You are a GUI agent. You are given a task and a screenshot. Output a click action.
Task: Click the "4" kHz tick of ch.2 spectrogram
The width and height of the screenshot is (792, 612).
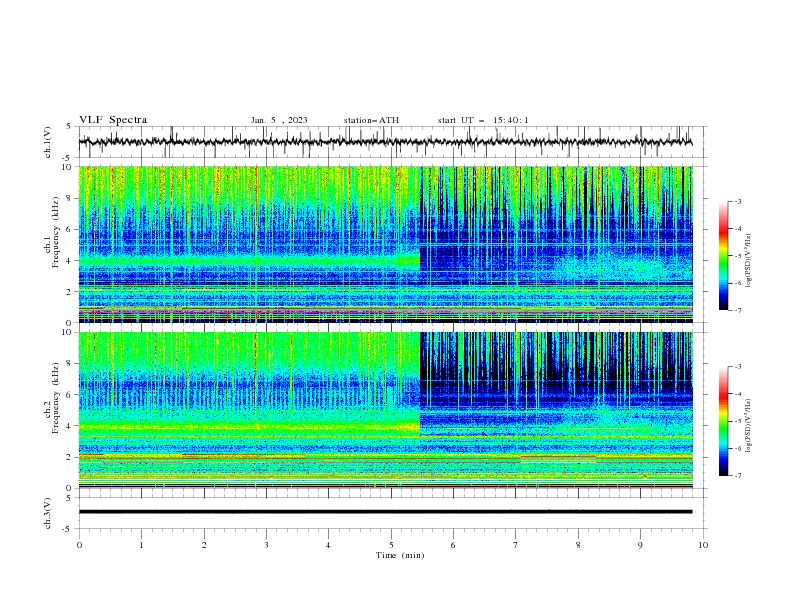tap(70, 426)
